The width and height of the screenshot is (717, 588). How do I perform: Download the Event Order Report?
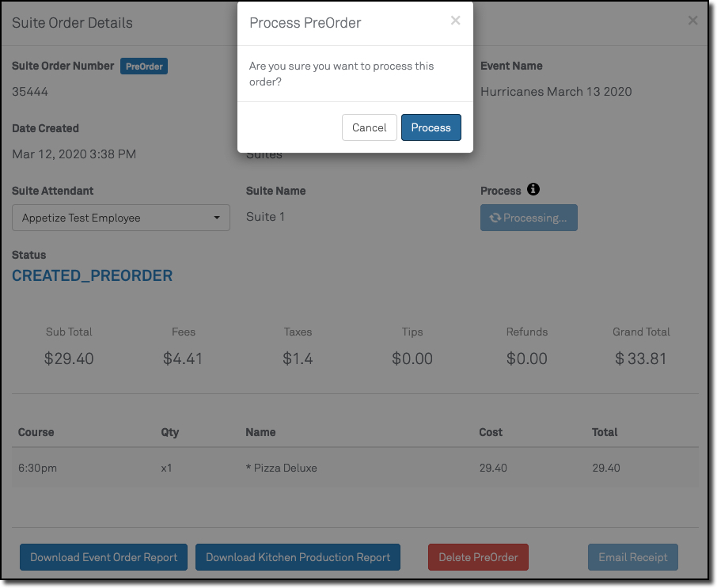point(104,557)
